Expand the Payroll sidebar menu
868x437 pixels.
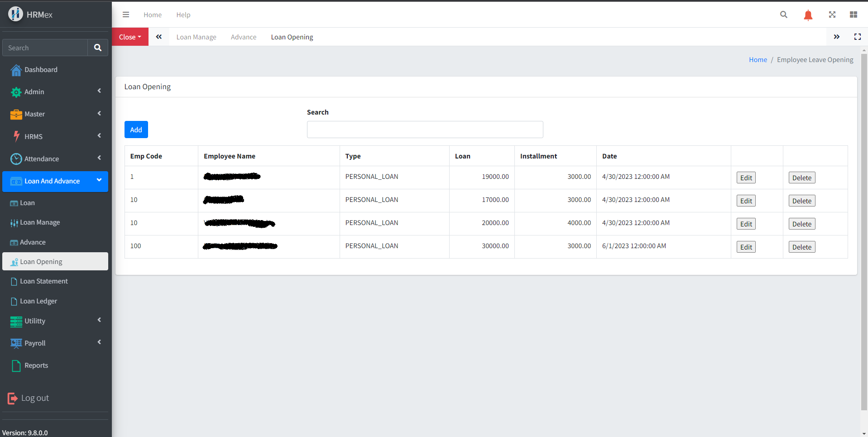[55, 343]
